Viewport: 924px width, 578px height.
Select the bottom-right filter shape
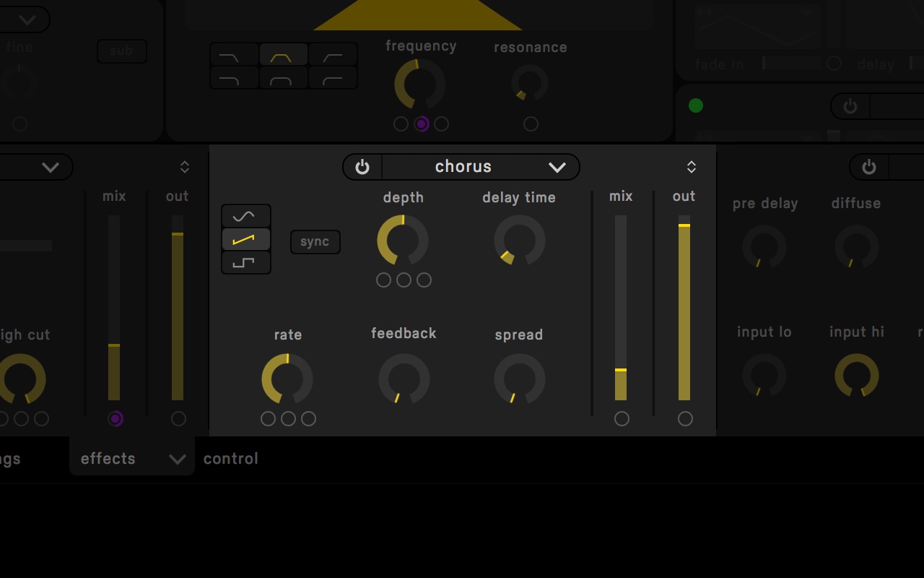point(333,78)
